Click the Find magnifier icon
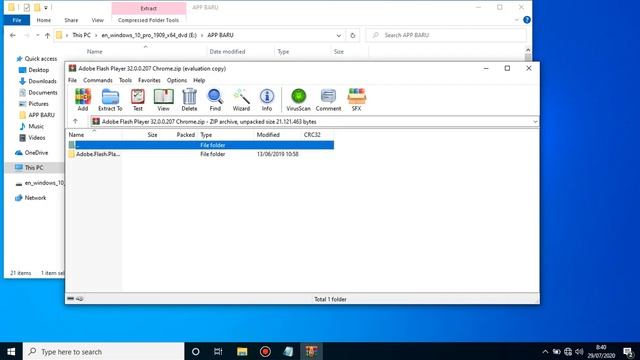The image size is (640, 360). tap(215, 100)
